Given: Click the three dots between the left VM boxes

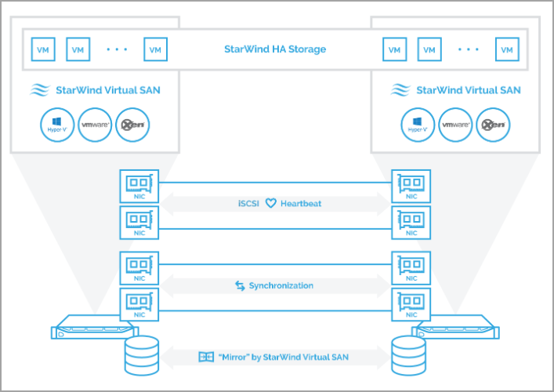Looking at the screenshot, I should click(x=117, y=49).
